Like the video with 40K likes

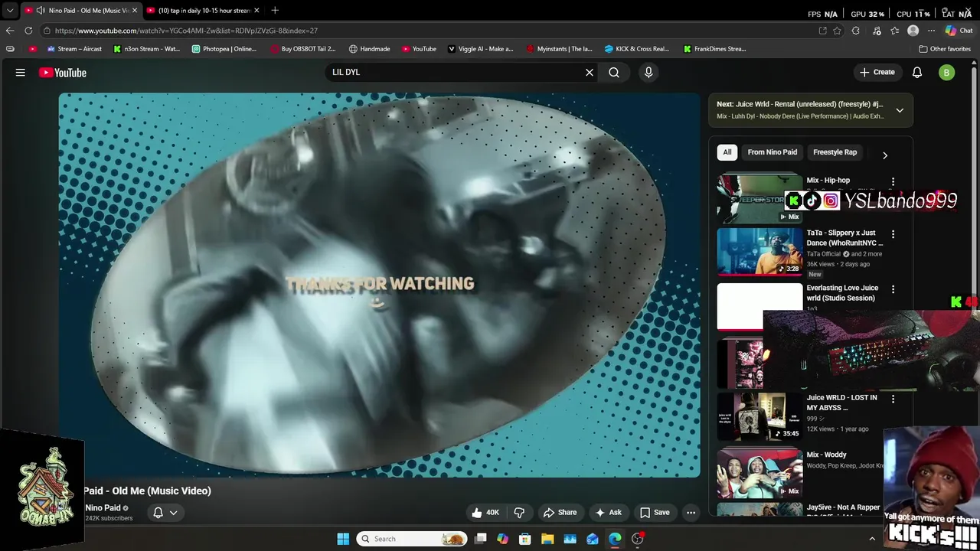pos(485,513)
